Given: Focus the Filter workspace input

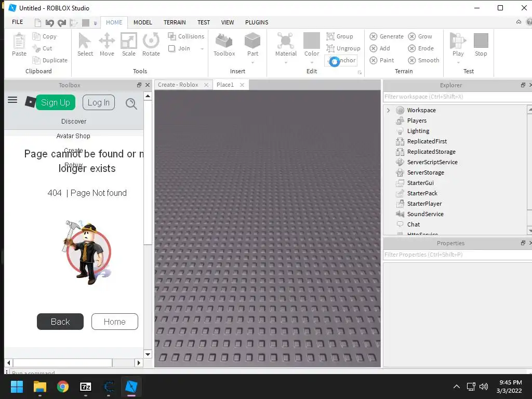Looking at the screenshot, I should coord(457,97).
